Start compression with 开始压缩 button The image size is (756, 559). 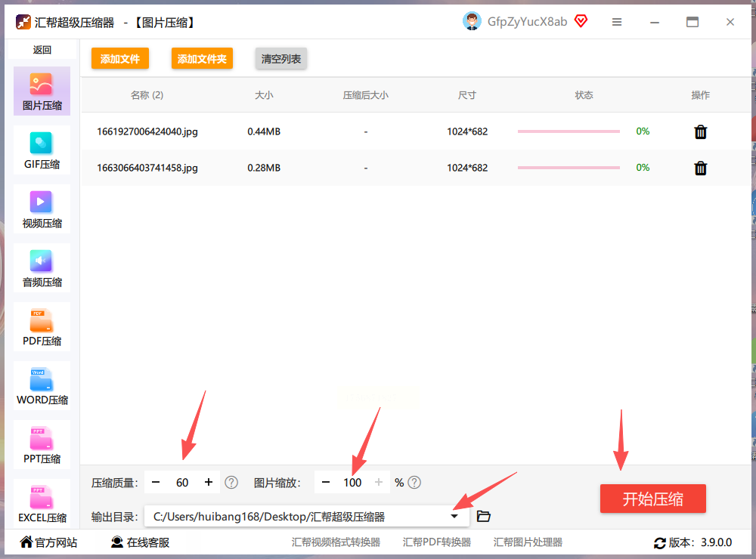click(x=653, y=499)
